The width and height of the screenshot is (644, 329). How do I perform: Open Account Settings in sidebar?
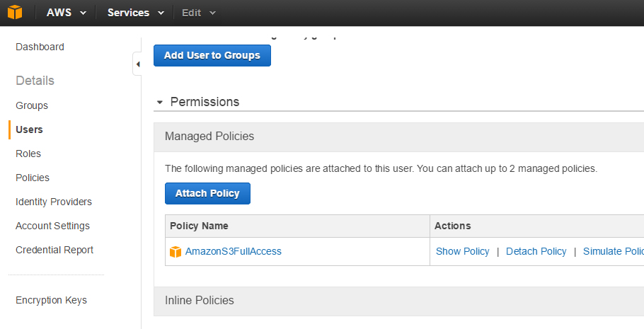(x=52, y=226)
